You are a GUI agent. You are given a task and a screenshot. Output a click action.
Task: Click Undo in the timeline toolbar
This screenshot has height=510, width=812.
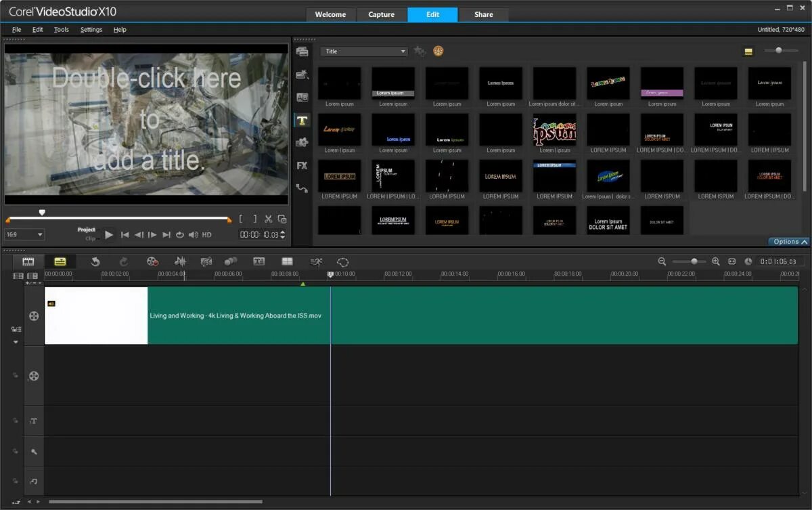[x=95, y=261]
